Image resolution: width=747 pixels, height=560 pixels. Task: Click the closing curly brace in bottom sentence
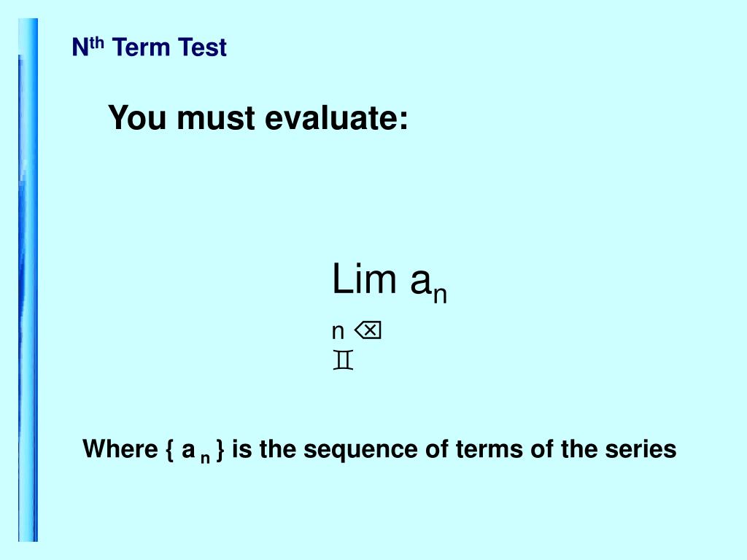pos(220,450)
